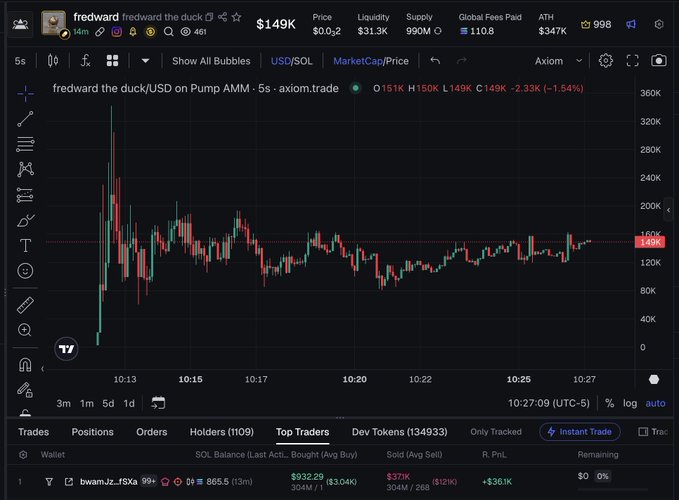Open the top-right hexagon settings icon
The width and height of the screenshot is (679, 500).
(x=659, y=24)
